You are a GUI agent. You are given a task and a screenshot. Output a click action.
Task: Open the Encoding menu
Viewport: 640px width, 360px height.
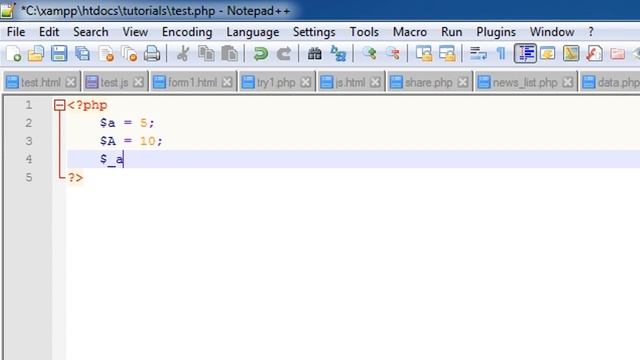[x=187, y=32]
